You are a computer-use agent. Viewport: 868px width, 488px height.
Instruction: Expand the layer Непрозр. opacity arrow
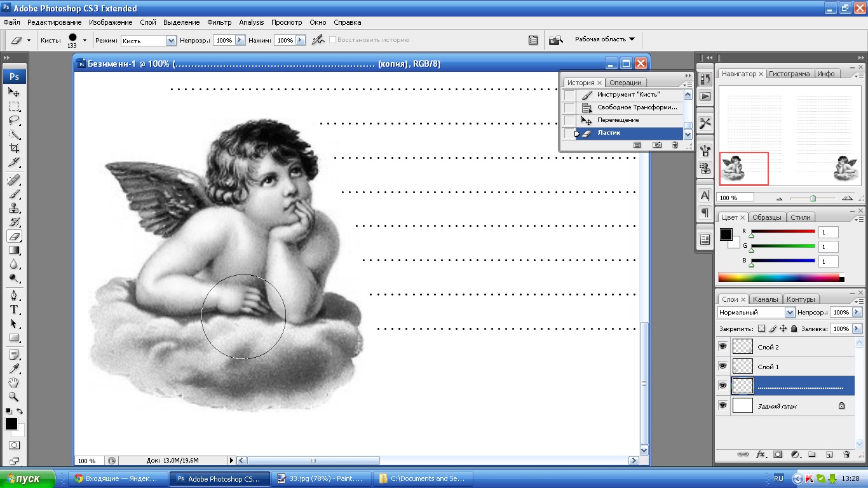pyautogui.click(x=858, y=312)
